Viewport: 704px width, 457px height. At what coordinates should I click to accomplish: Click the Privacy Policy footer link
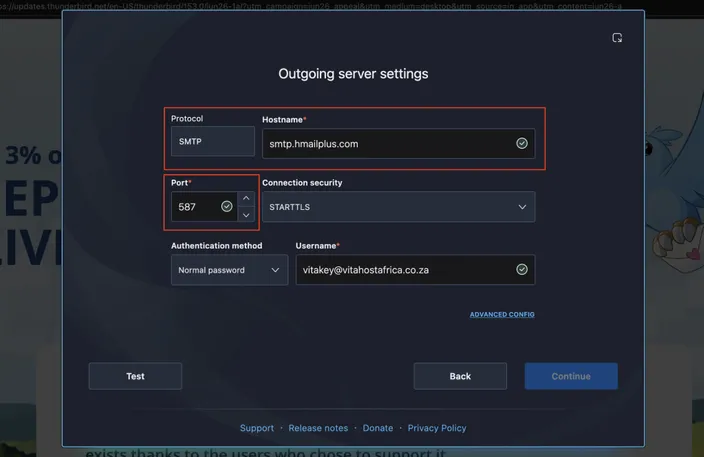[437, 428]
